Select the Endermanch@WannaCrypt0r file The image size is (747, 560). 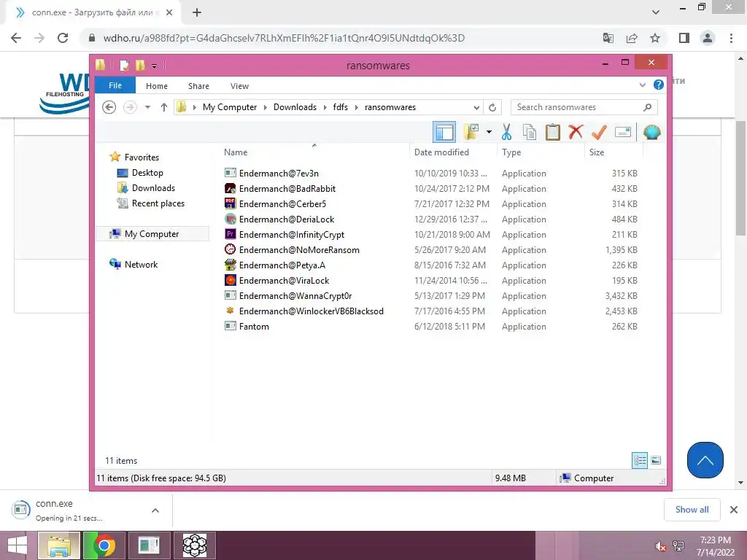(295, 296)
